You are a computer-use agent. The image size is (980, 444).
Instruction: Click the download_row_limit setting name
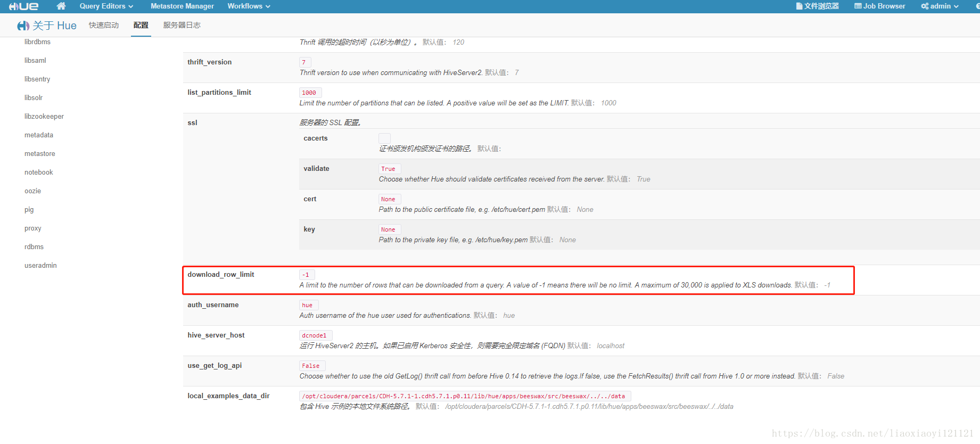221,274
